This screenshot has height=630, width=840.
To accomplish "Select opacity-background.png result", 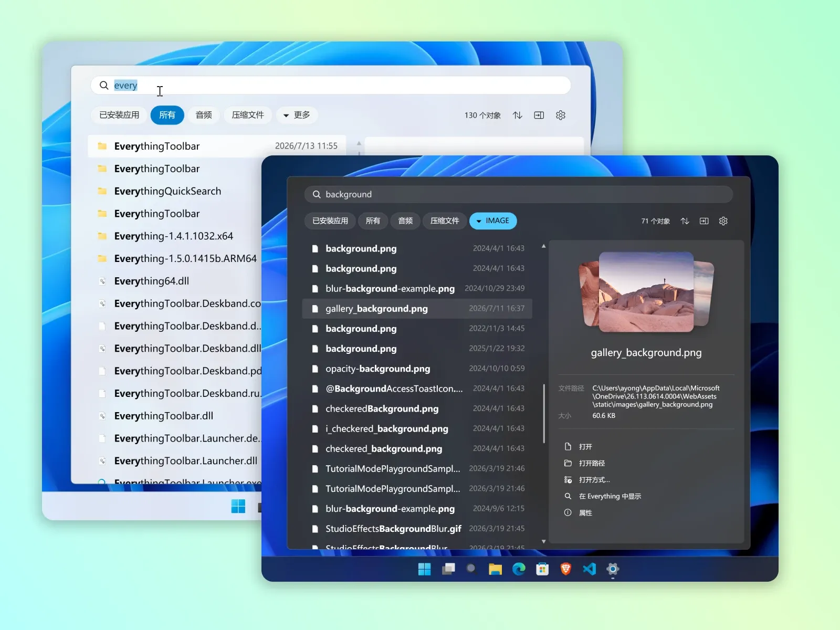I will 417,369.
